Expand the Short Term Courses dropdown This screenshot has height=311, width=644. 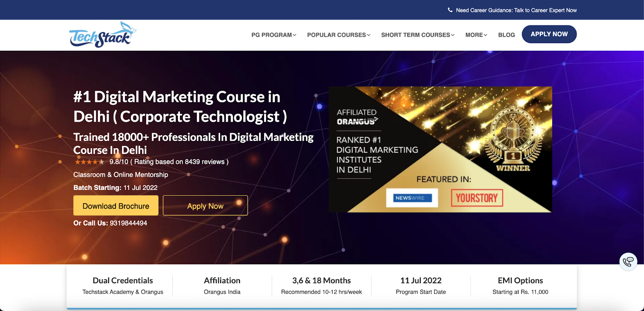(418, 35)
